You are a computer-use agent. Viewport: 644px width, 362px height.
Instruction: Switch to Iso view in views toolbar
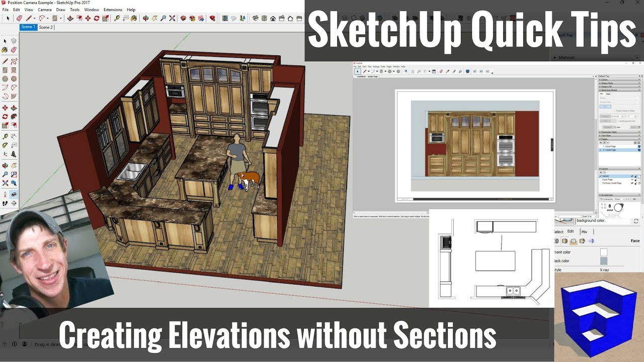pos(255,18)
